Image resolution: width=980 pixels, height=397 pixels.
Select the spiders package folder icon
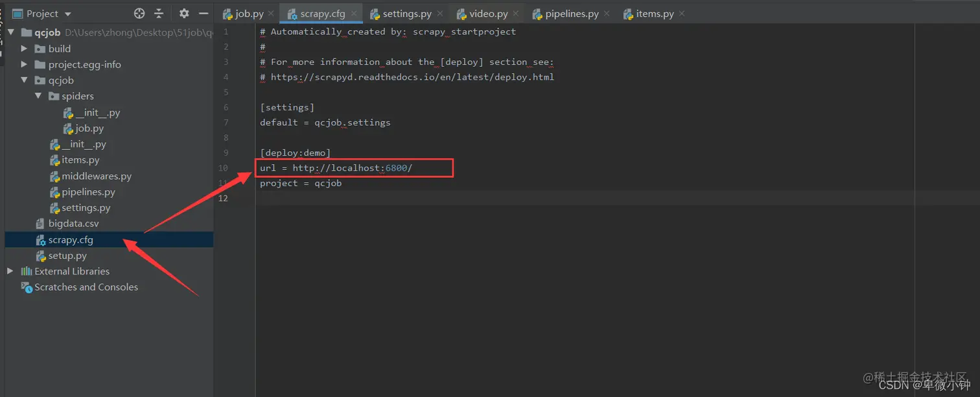54,96
